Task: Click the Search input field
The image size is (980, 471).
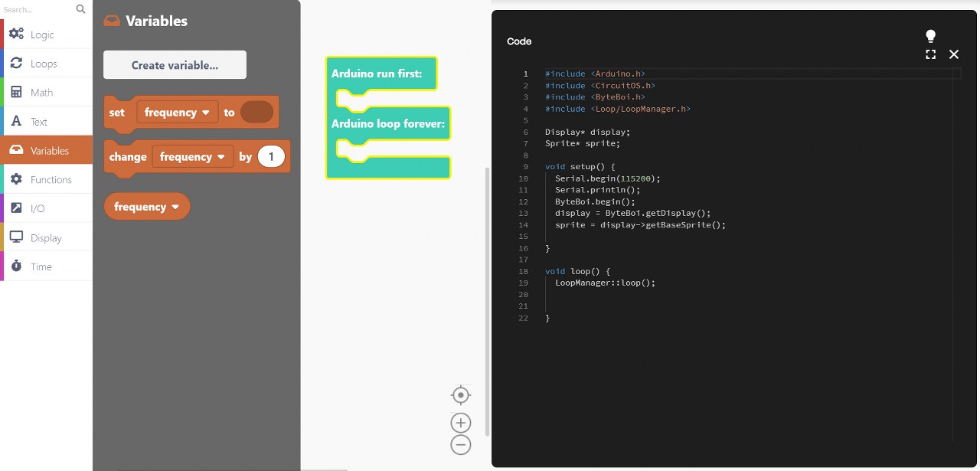Action: pyautogui.click(x=38, y=9)
